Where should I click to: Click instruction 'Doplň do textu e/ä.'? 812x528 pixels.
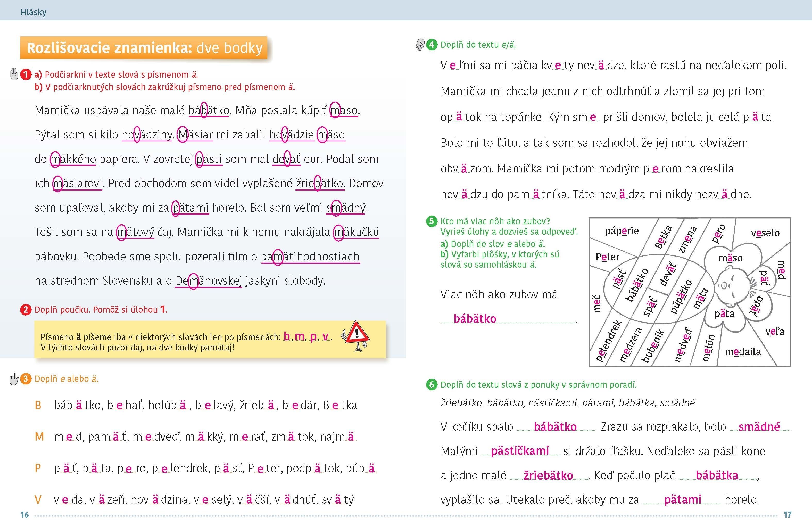click(x=478, y=45)
